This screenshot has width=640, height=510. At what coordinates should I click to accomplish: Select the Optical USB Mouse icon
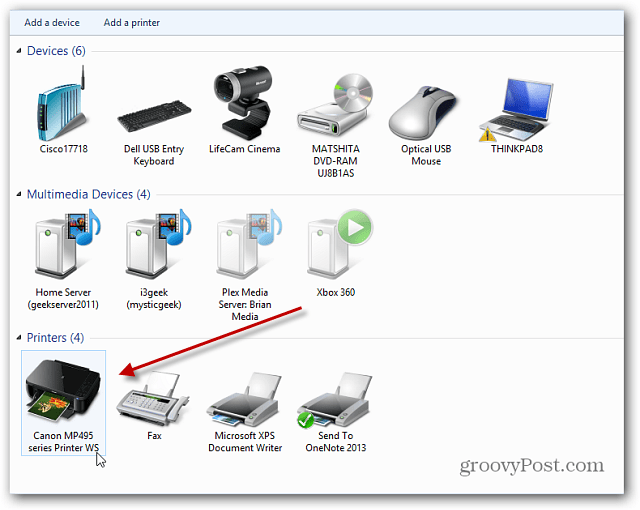point(423,113)
